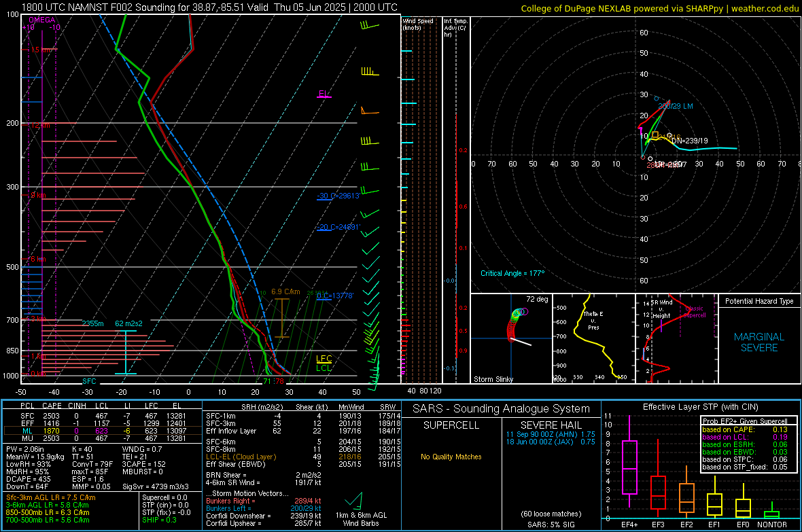This screenshot has height=532, width=802.
Task: Click 'Critical Angle = 177°' on the hodograph
Action: pyautogui.click(x=512, y=273)
